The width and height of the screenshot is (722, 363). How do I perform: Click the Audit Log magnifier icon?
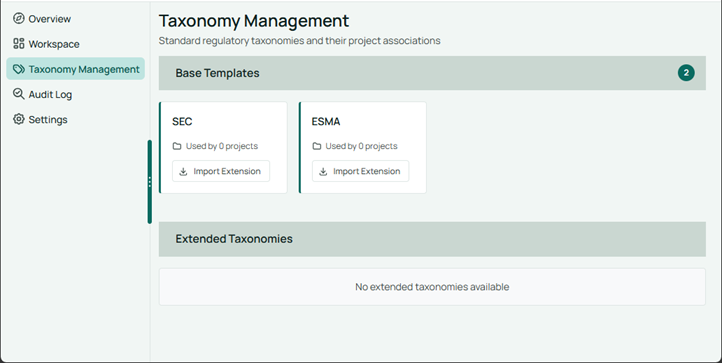pos(18,94)
